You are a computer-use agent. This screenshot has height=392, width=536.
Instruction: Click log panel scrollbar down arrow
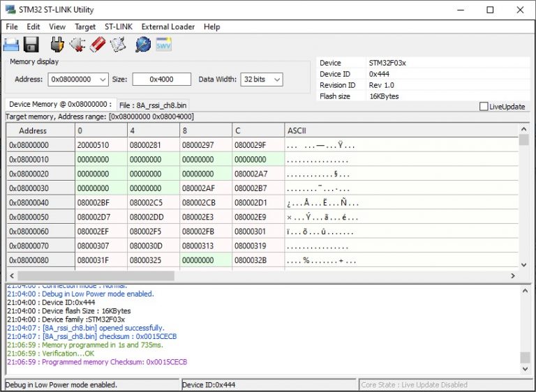click(x=525, y=368)
